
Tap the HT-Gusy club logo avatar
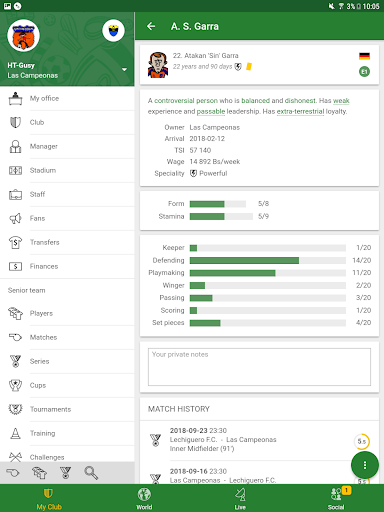pos(23,35)
